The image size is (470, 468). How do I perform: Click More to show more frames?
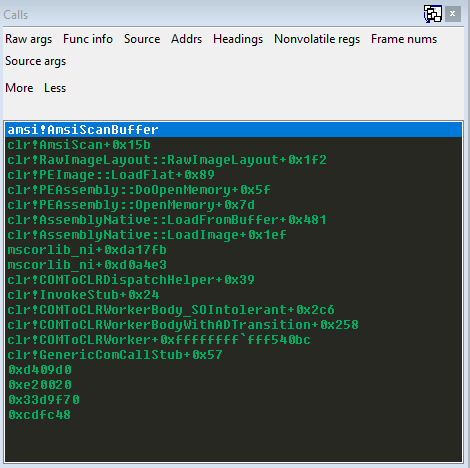point(19,88)
